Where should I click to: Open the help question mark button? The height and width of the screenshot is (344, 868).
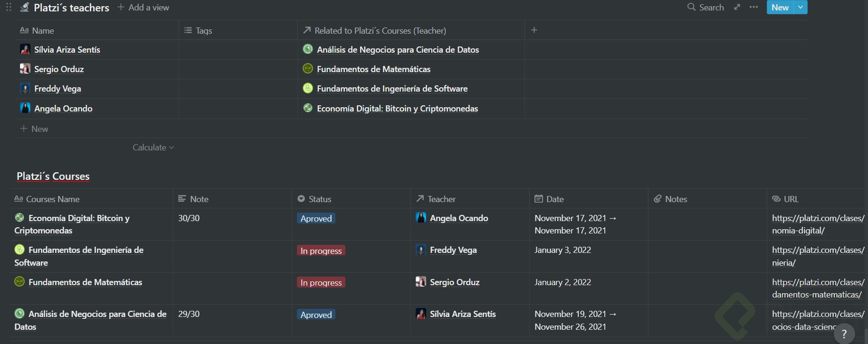click(844, 334)
